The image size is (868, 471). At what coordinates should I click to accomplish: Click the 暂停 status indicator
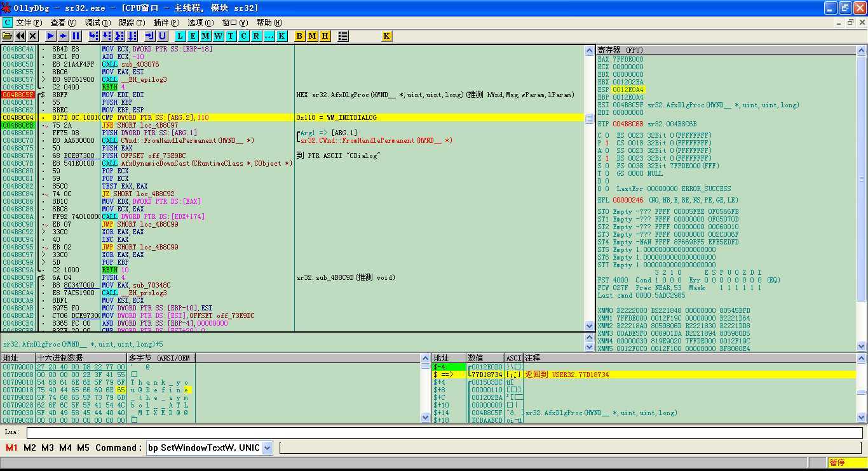pyautogui.click(x=846, y=463)
